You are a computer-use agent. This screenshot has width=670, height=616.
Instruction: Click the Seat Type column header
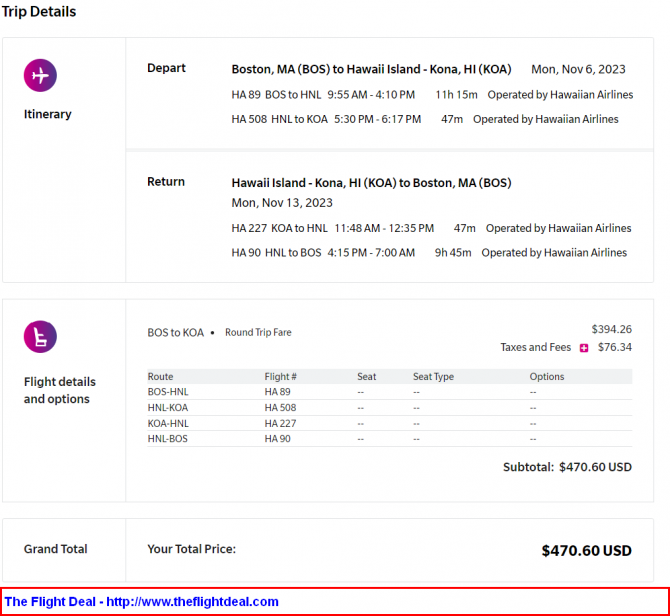pyautogui.click(x=433, y=377)
